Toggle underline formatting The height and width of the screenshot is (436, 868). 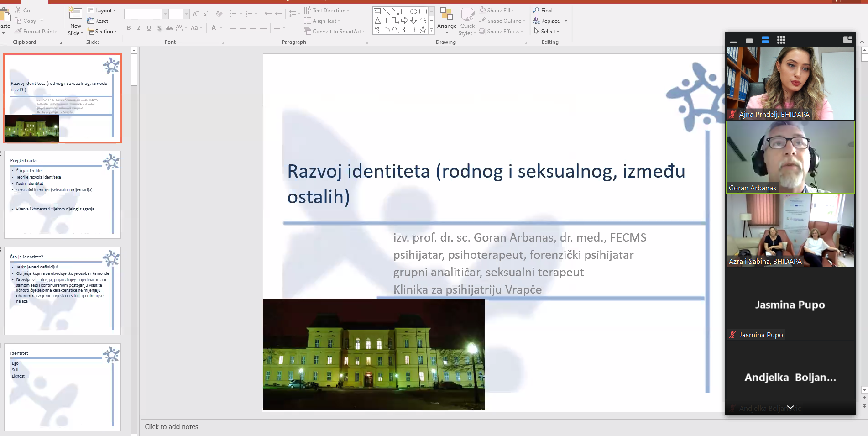click(x=149, y=28)
